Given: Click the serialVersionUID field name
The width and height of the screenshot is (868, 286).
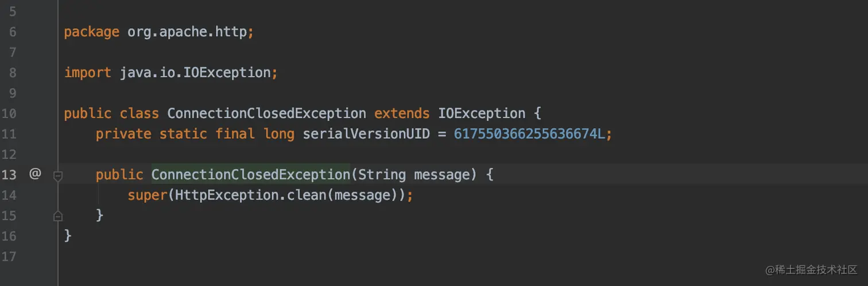Looking at the screenshot, I should [x=366, y=134].
